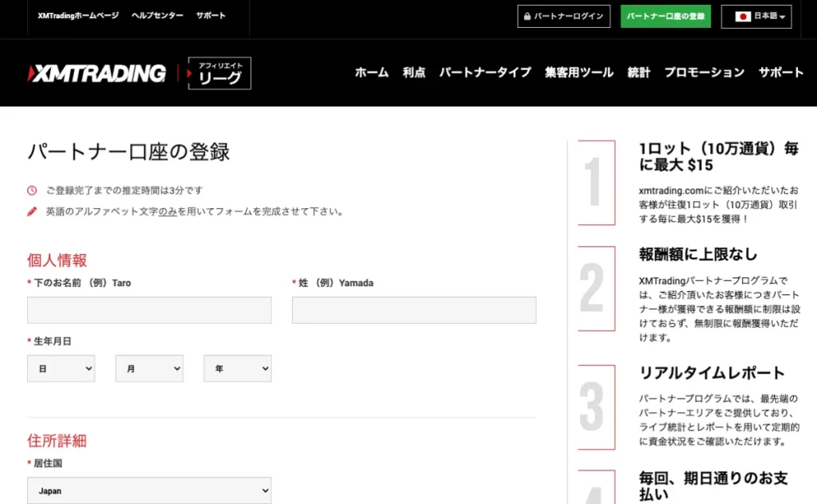Click the padlock icon on パートナーログイン button
This screenshot has height=504, width=817.
pyautogui.click(x=527, y=16)
